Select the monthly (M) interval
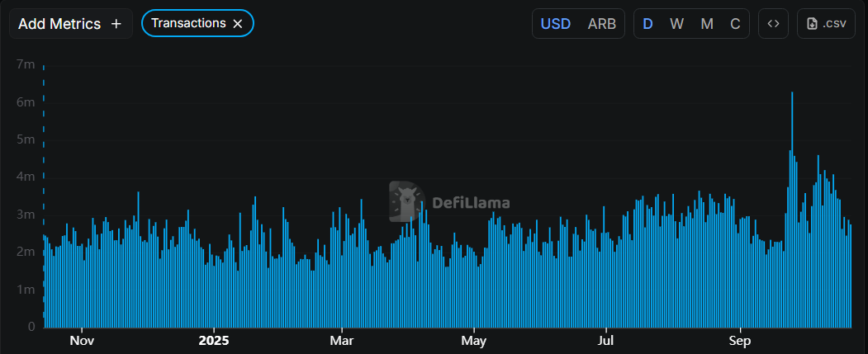Viewport: 868px width, 354px height. (x=707, y=24)
